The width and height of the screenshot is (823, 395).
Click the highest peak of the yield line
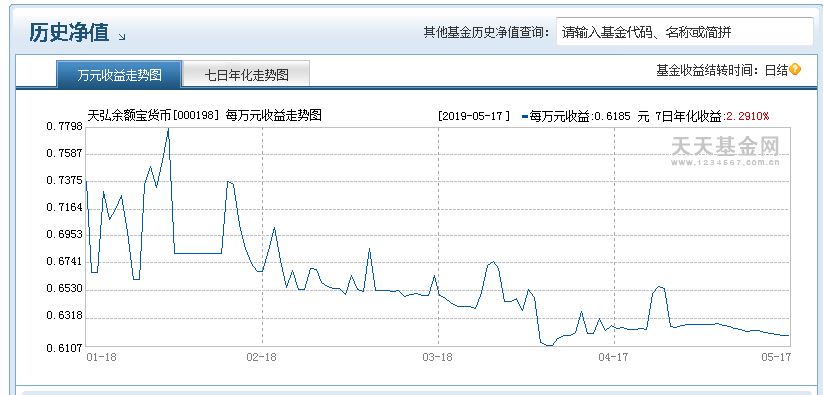168,129
